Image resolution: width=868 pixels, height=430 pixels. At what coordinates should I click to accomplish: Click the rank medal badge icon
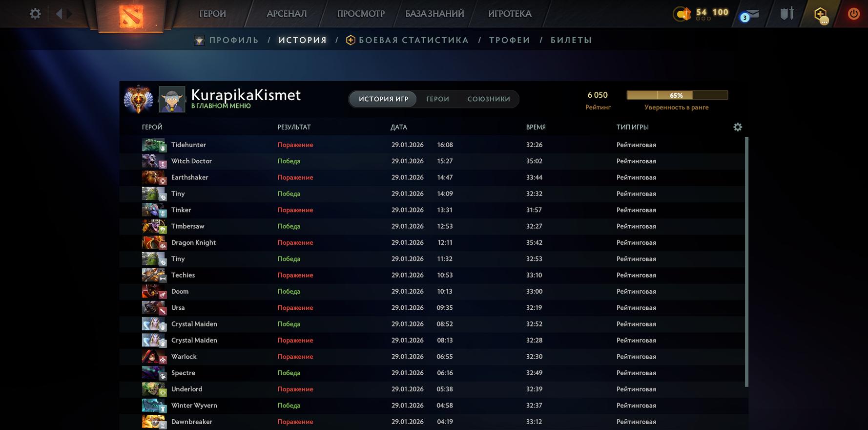(138, 99)
